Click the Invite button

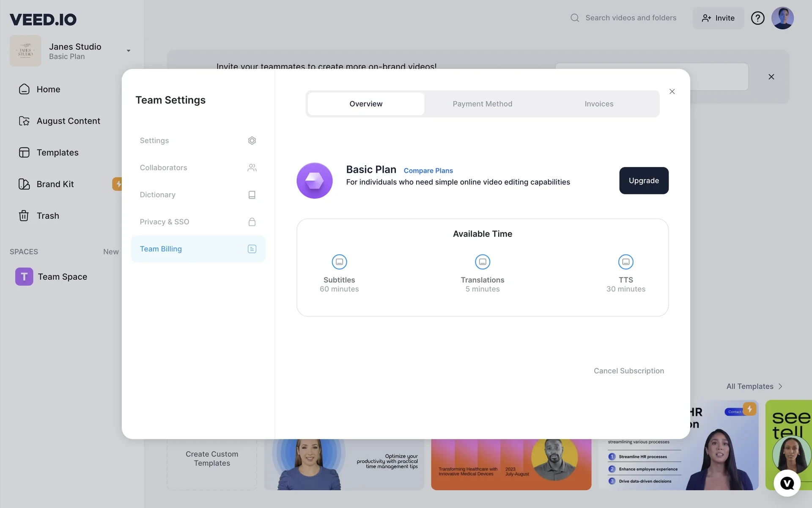pyautogui.click(x=718, y=18)
